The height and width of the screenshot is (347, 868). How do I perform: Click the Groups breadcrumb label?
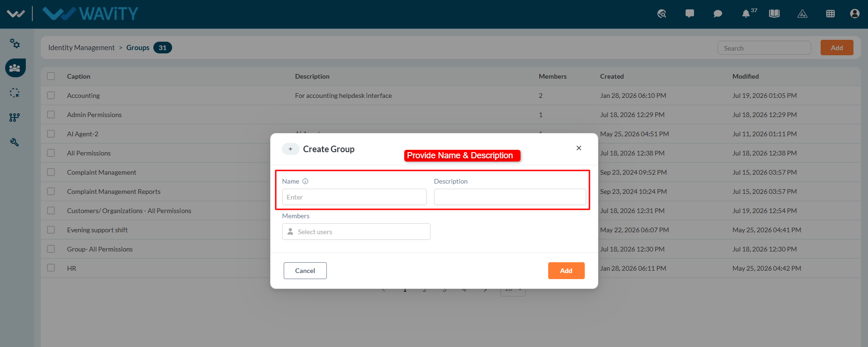[138, 48]
